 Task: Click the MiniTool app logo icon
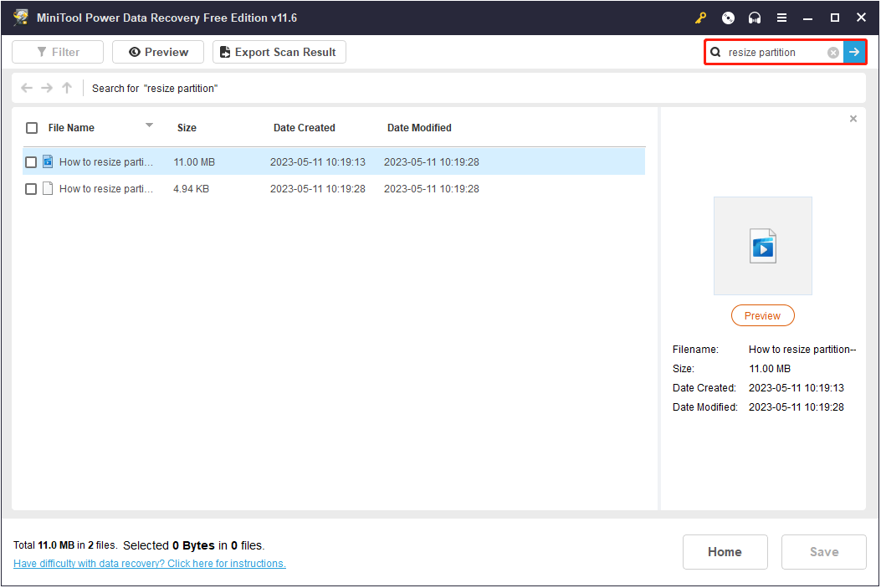(21, 18)
